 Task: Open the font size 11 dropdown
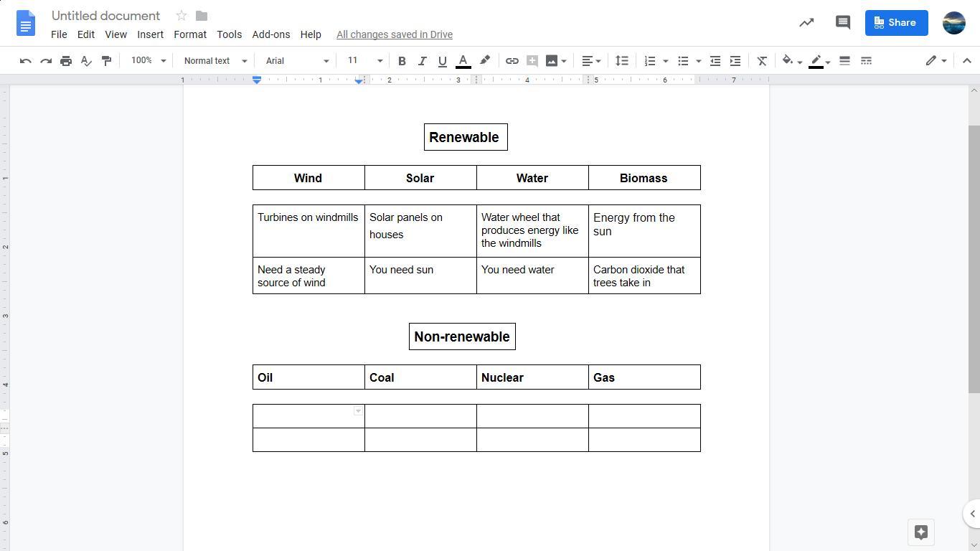(x=364, y=61)
